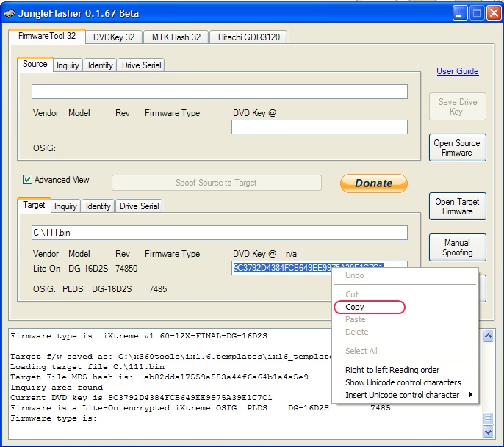This screenshot has width=504, height=447.
Task: Click the Target OSIG PLDS text
Action: click(x=73, y=289)
